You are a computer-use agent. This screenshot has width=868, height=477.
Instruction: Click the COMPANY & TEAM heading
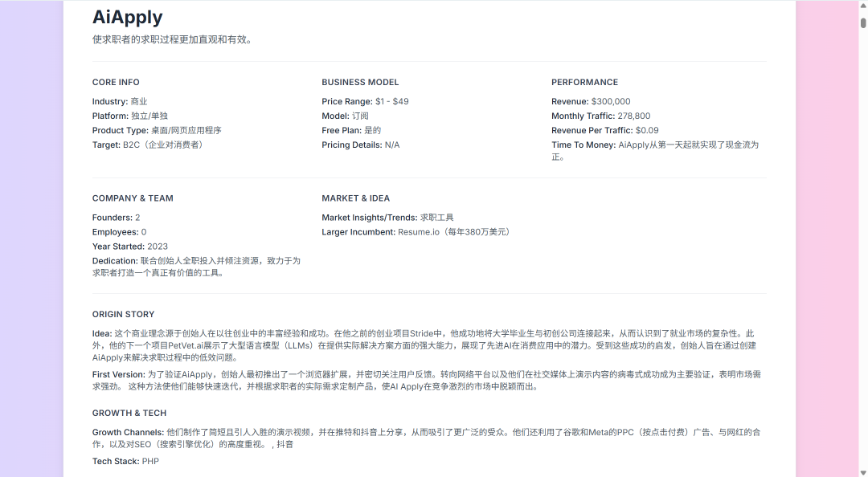133,198
